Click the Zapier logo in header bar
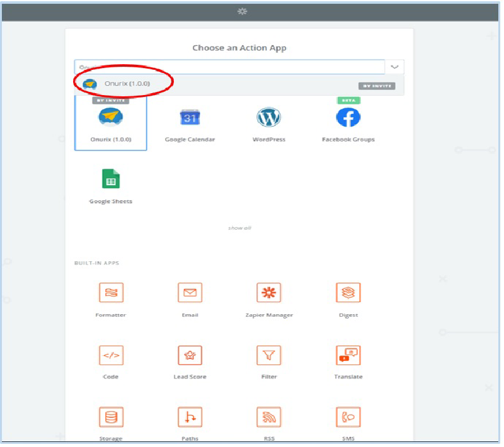This screenshot has width=504, height=447. click(x=242, y=11)
